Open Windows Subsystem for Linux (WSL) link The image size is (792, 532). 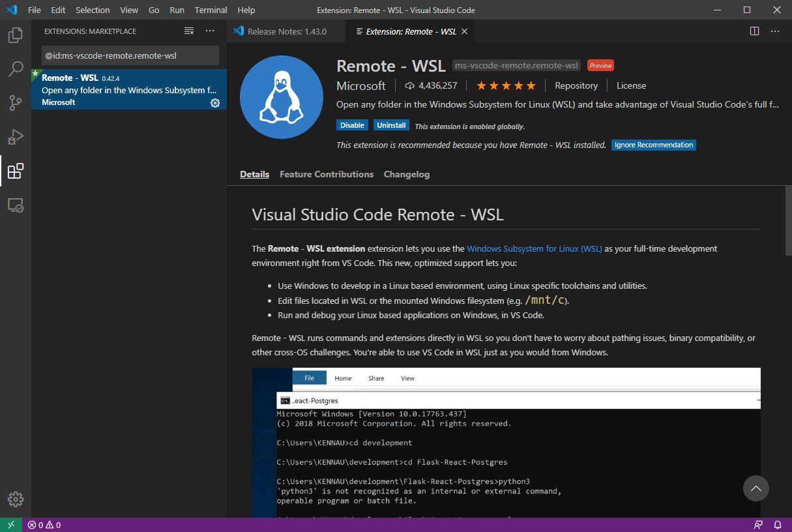(x=535, y=248)
